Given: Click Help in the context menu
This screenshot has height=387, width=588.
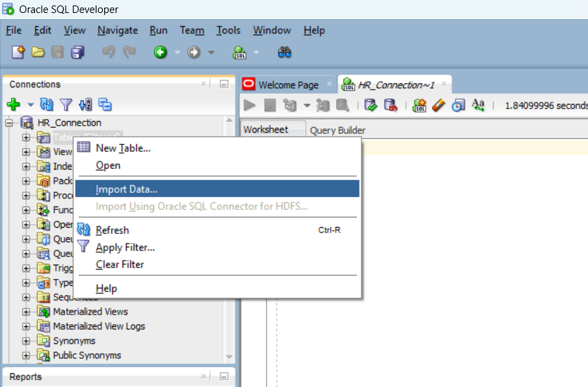Looking at the screenshot, I should pyautogui.click(x=217, y=289).
